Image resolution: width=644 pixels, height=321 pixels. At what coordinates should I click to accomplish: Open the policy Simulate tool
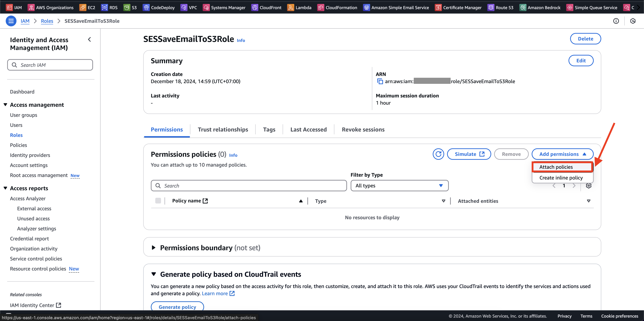tap(469, 154)
